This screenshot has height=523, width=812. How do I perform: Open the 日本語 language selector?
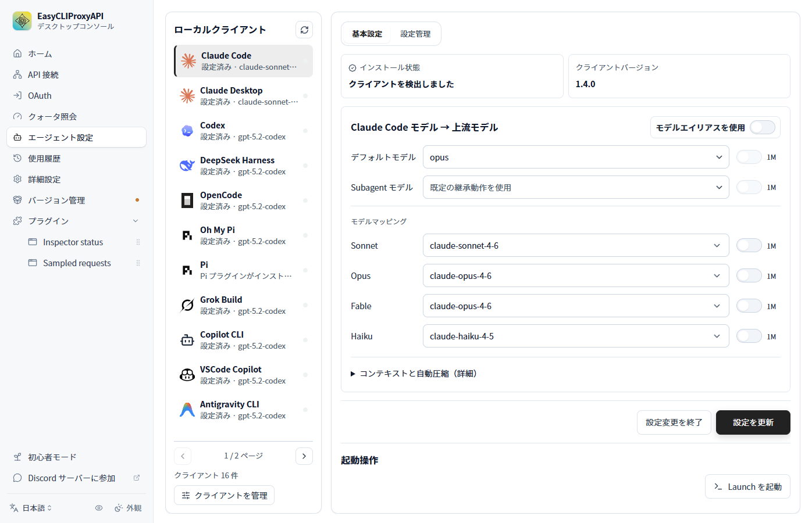pos(31,508)
